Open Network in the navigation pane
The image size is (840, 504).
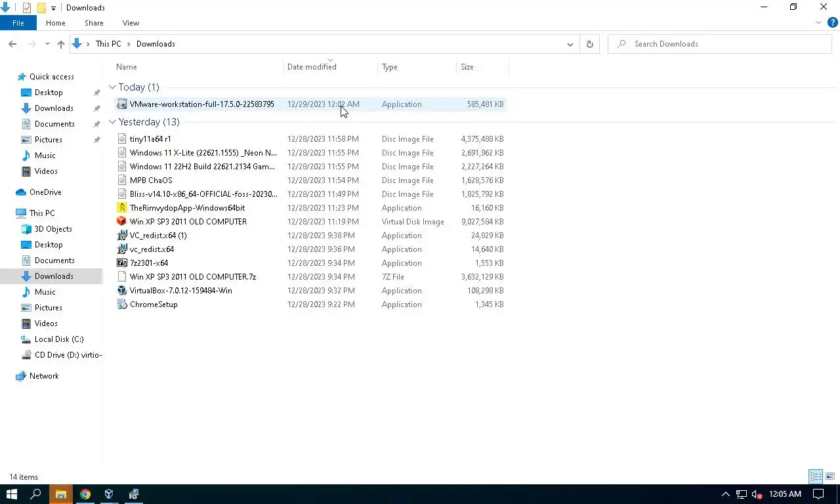pyautogui.click(x=44, y=376)
